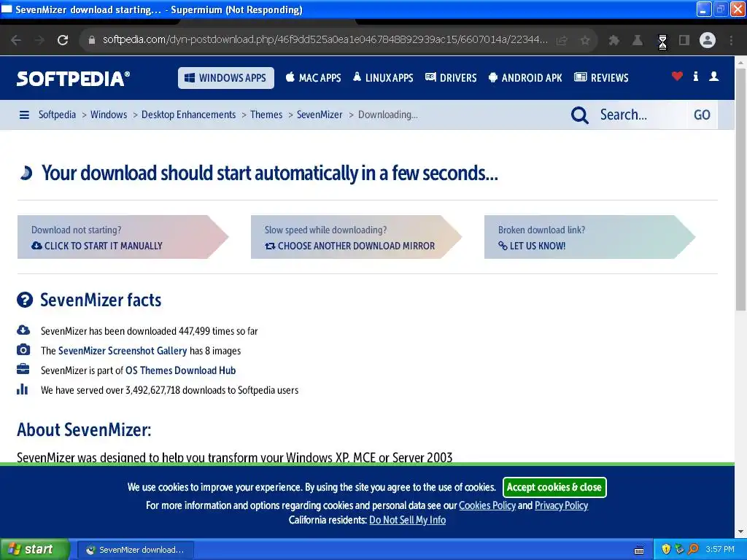Viewport: 747px width, 560px height.
Task: Open the Reviews section
Action: pyautogui.click(x=601, y=77)
